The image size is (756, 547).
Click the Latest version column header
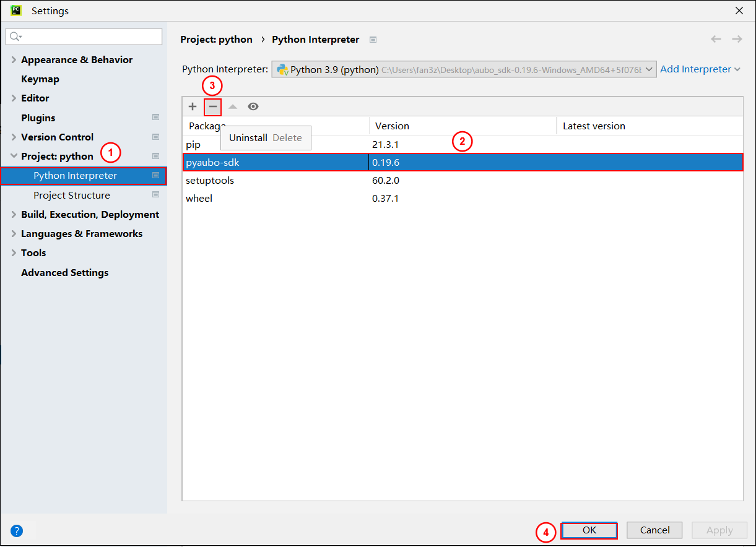(650, 126)
